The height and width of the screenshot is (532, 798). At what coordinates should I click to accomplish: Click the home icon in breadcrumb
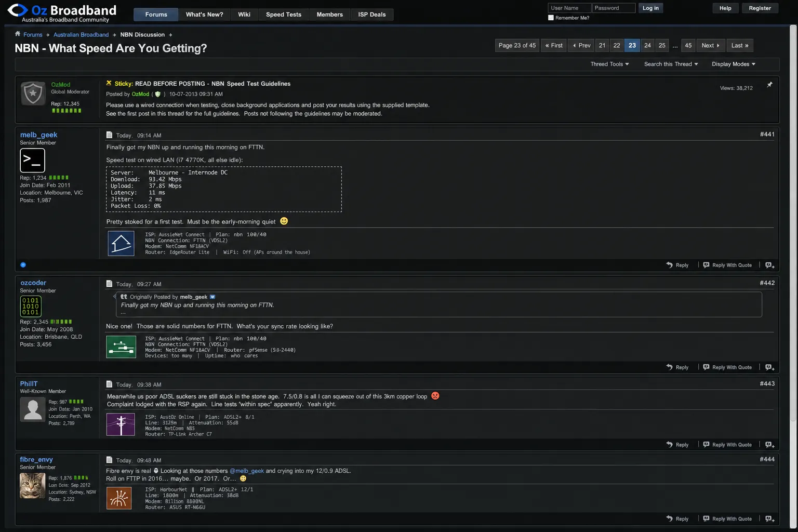(x=18, y=34)
